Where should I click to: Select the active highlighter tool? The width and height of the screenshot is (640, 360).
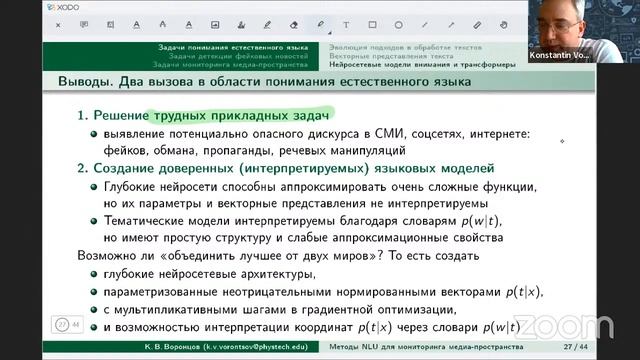(320, 24)
